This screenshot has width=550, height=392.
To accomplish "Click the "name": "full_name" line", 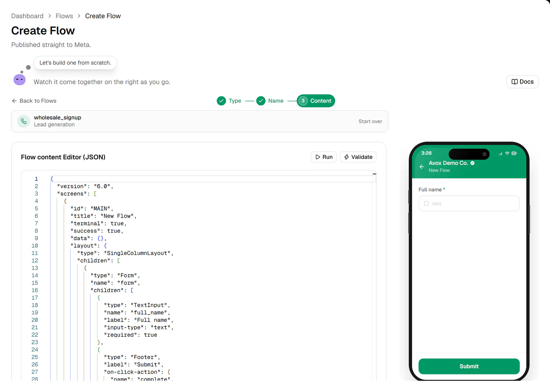I will [137, 313].
